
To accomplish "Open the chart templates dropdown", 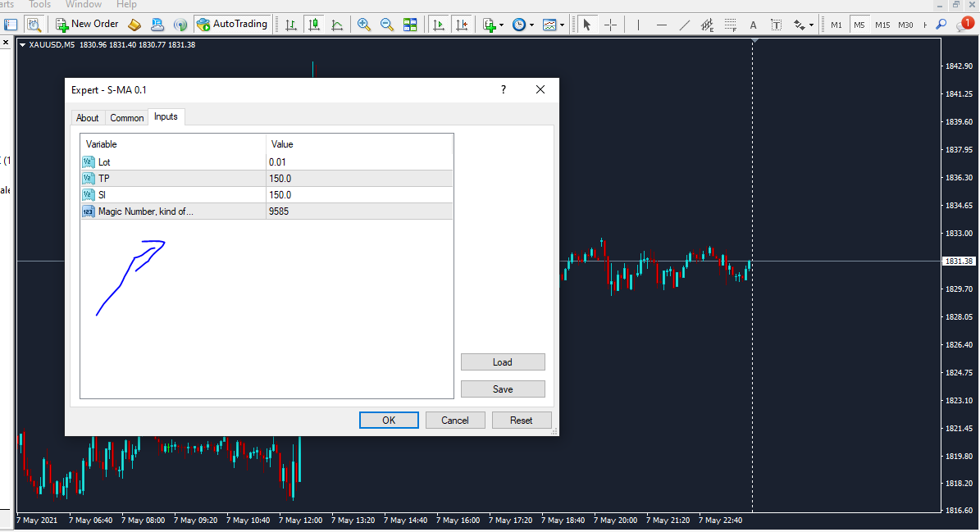I will click(554, 25).
